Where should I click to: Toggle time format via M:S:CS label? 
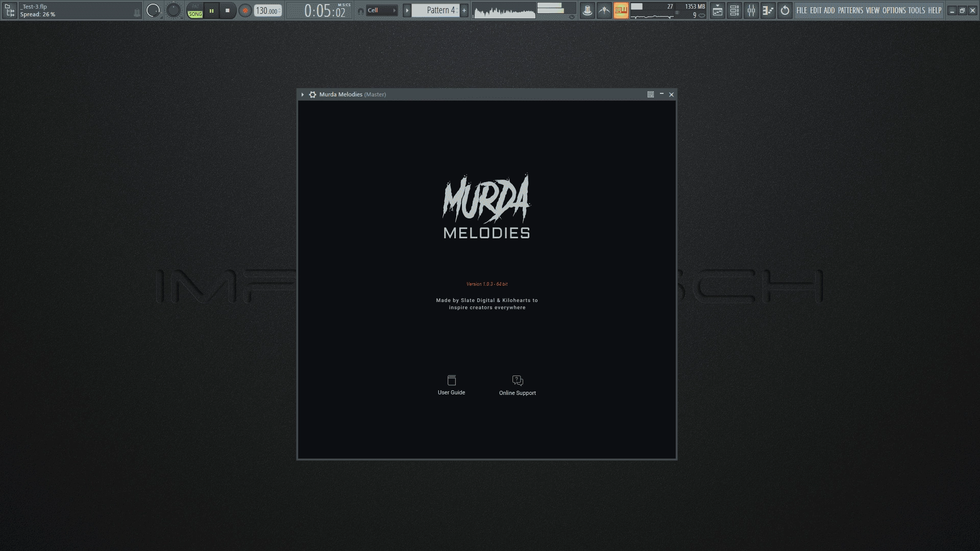344,5
